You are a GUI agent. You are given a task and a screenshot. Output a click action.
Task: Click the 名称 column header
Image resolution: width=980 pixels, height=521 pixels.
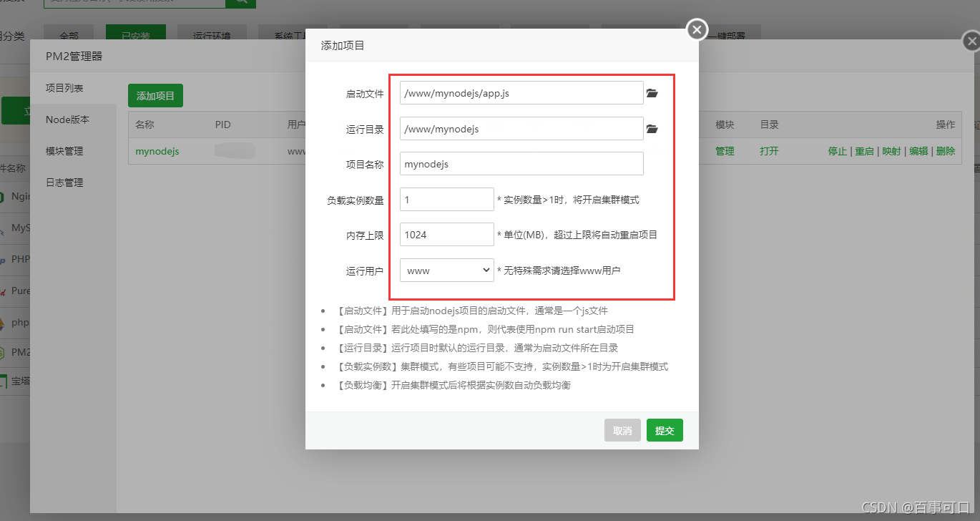point(144,125)
